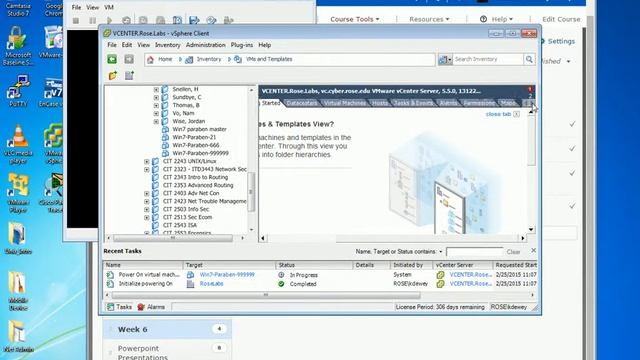The image size is (640, 360).
Task: Expand CIT 2243 UNIX/Linux folder
Action: (147, 162)
